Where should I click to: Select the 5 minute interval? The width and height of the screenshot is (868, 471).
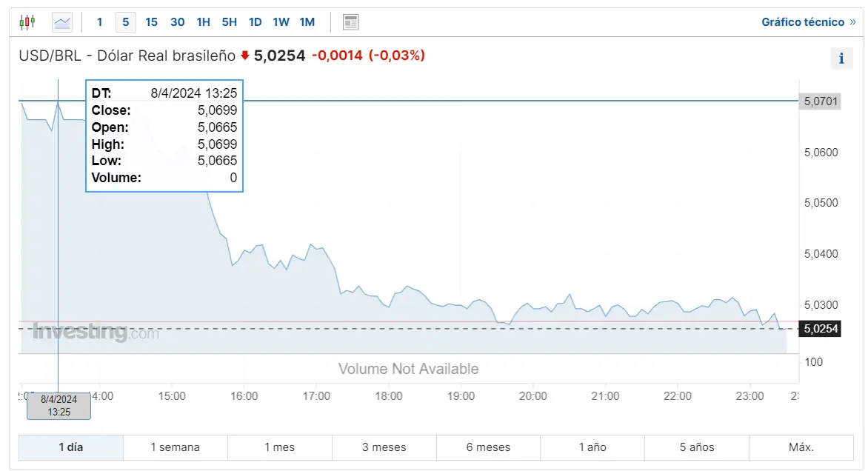pos(126,22)
